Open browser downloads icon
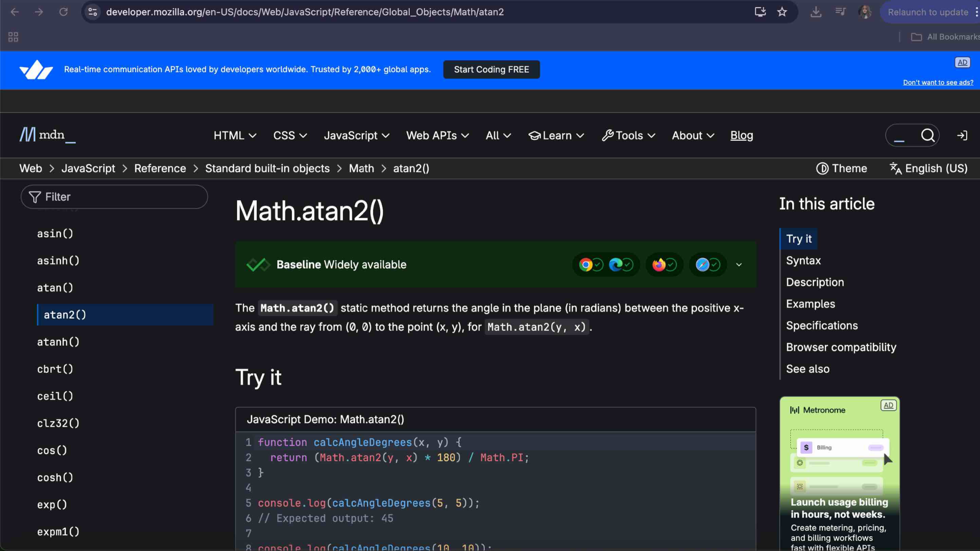This screenshot has height=551, width=980. pos(816,12)
